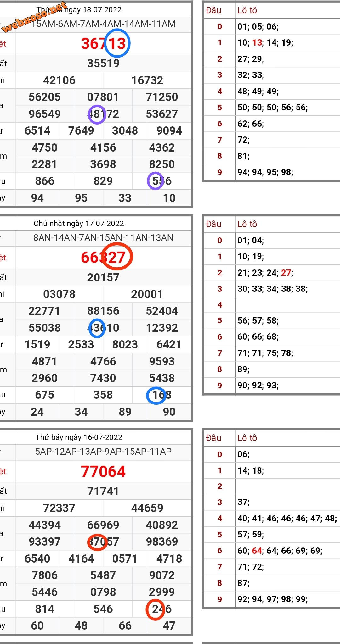Select lô tô row 01; 05; 06;
Screen dimensions: 340x644
click(x=258, y=27)
